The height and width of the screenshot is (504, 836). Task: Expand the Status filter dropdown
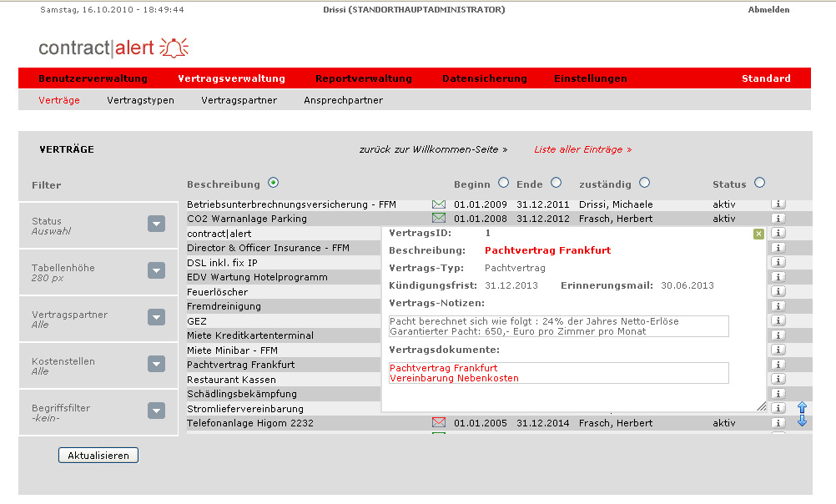[156, 224]
